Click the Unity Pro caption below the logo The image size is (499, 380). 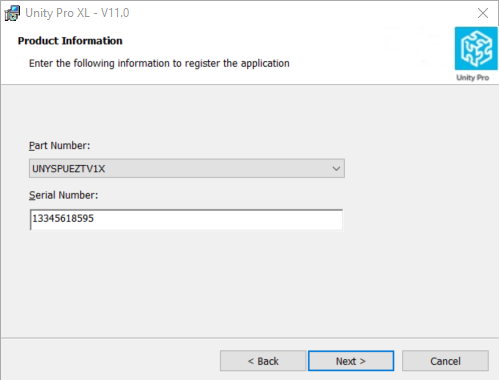pyautogui.click(x=473, y=78)
